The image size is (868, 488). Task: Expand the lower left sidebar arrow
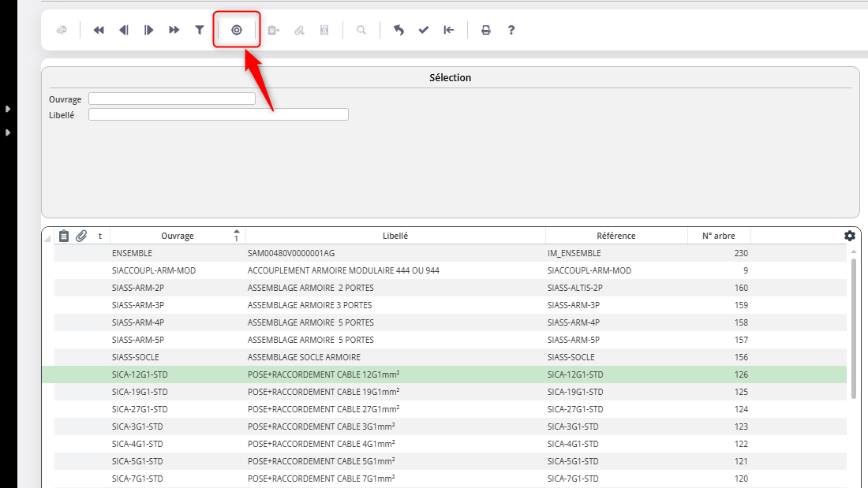tap(8, 132)
